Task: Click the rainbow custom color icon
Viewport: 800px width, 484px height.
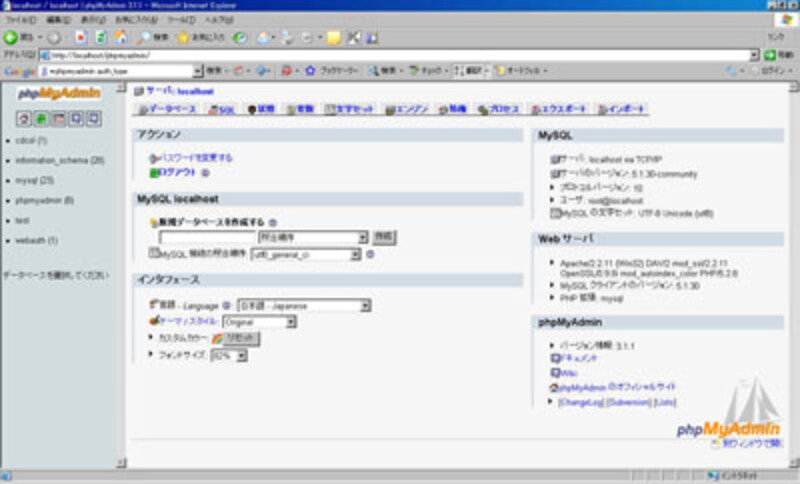Action: pos(217,339)
